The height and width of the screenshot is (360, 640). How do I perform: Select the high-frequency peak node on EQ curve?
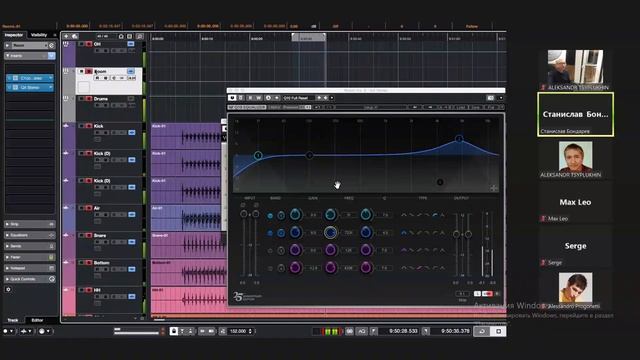pyautogui.click(x=459, y=139)
